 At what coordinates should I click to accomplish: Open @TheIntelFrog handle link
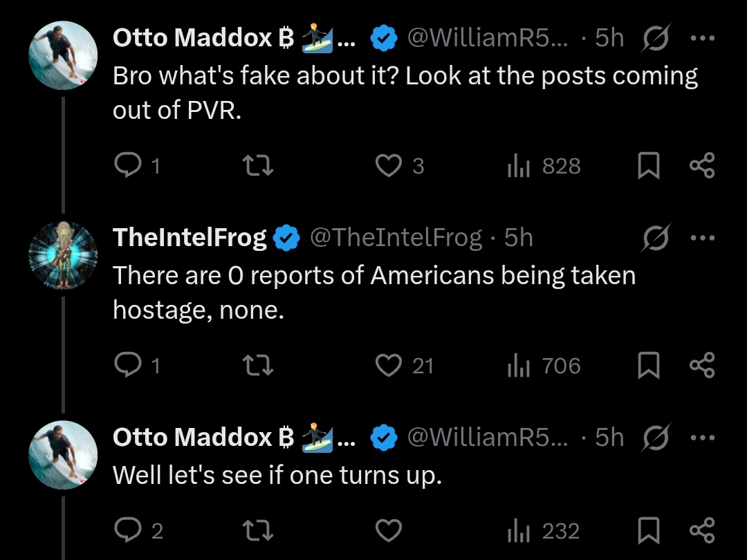(395, 238)
